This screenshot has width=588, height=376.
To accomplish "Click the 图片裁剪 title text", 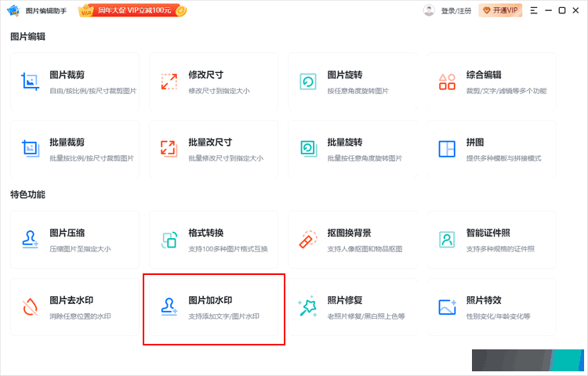I will click(67, 75).
